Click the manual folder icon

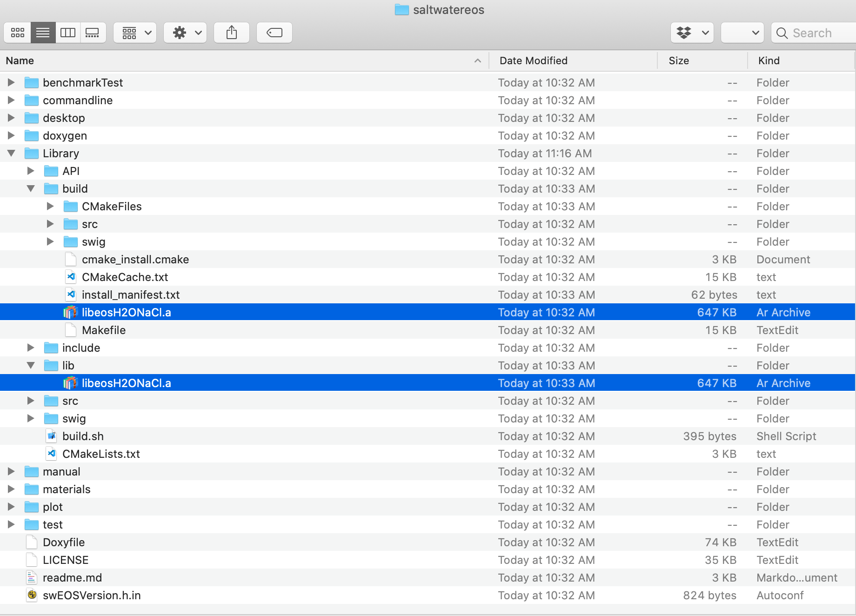pos(32,471)
